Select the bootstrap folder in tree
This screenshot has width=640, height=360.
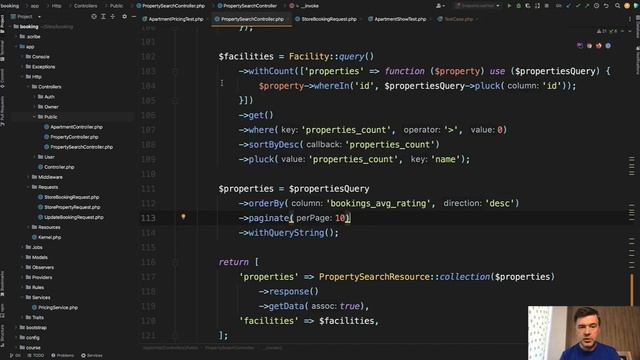click(36, 328)
